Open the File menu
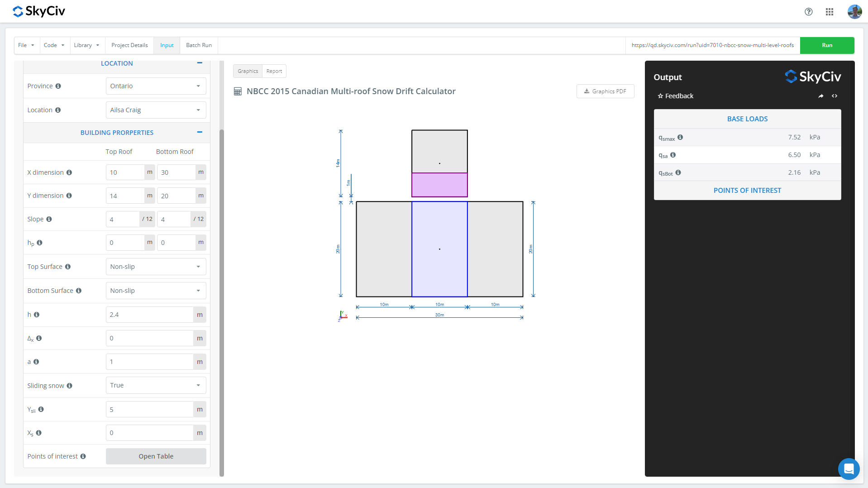868x488 pixels. coord(26,45)
